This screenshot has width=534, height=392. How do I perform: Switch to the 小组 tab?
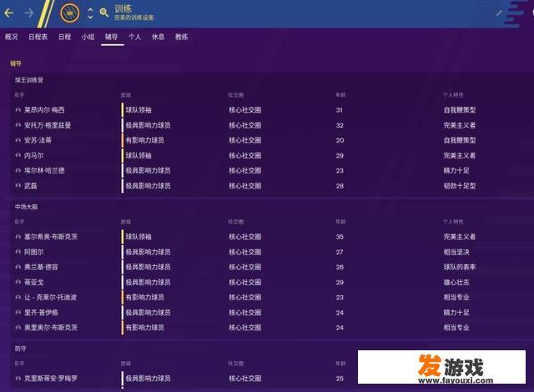point(88,37)
